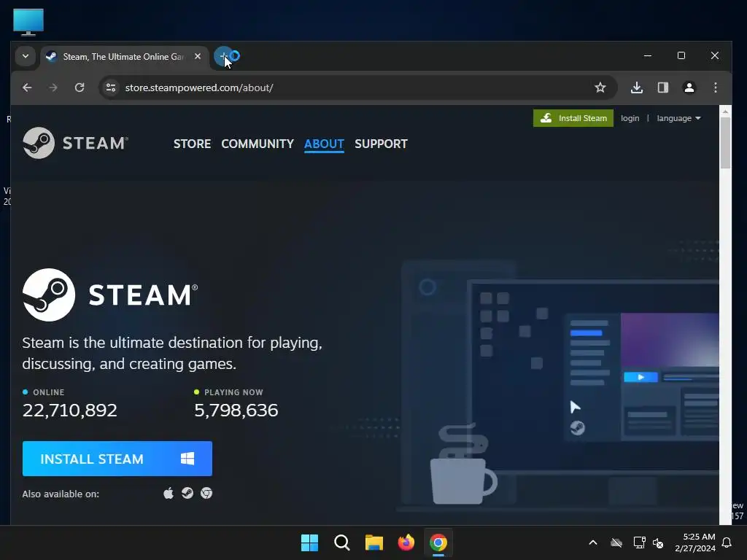Select the Steam tab title

click(123, 57)
